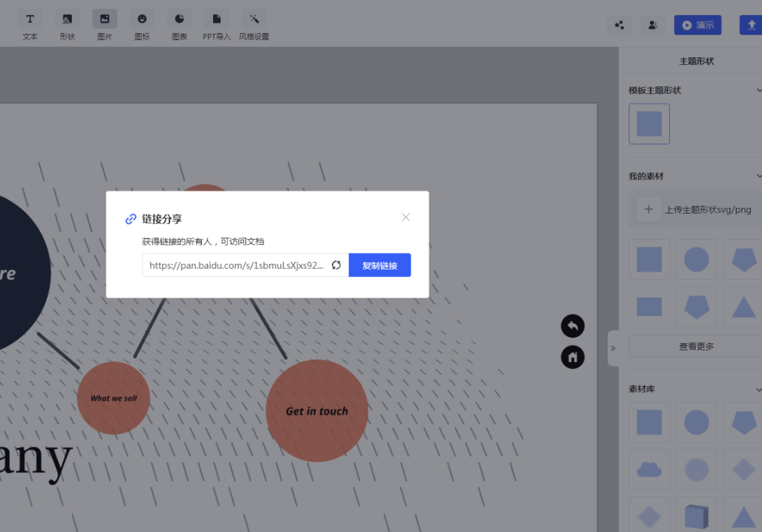Collapse the right side panel
The height and width of the screenshot is (532, 762).
click(x=613, y=348)
